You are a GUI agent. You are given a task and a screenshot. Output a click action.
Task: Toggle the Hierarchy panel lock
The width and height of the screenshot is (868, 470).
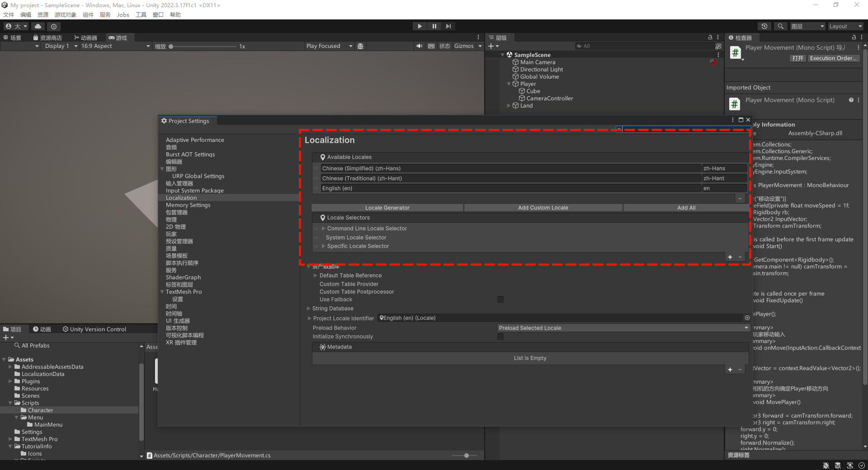(x=710, y=38)
